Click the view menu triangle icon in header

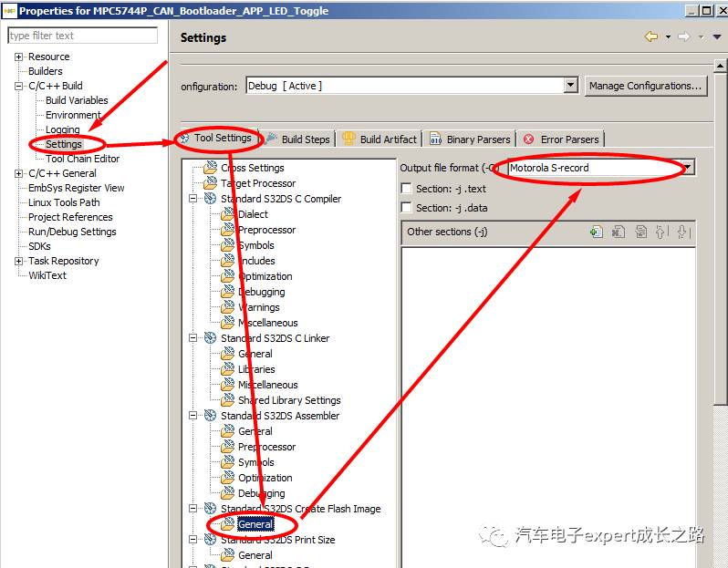pyautogui.click(x=717, y=36)
